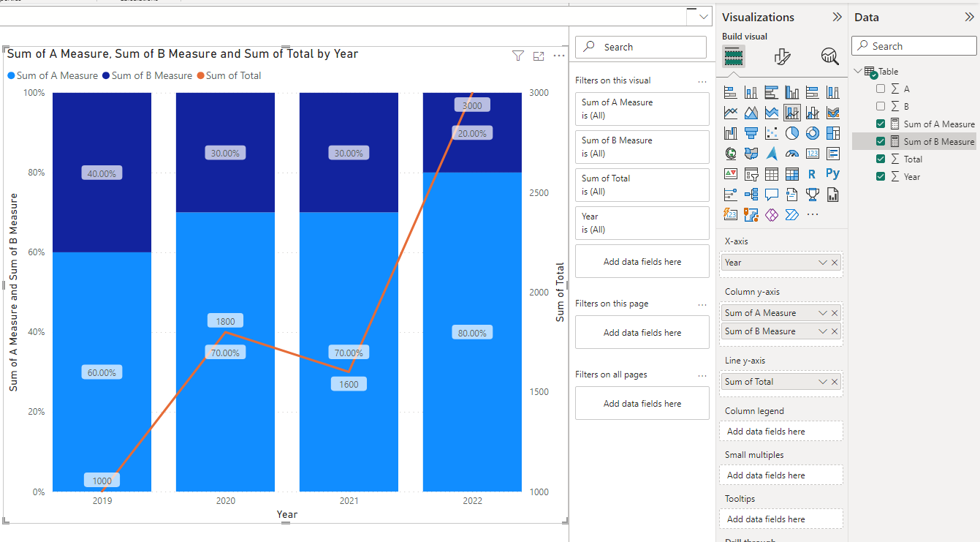Open the Format visual paintbrush tab
The height and width of the screenshot is (542, 980).
coord(782,56)
